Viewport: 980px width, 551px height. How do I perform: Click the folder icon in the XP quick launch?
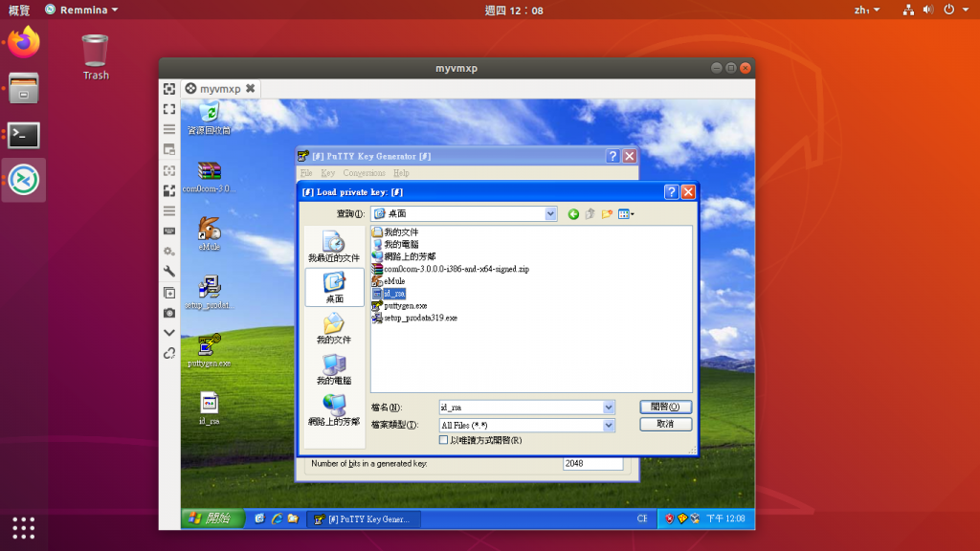(293, 518)
